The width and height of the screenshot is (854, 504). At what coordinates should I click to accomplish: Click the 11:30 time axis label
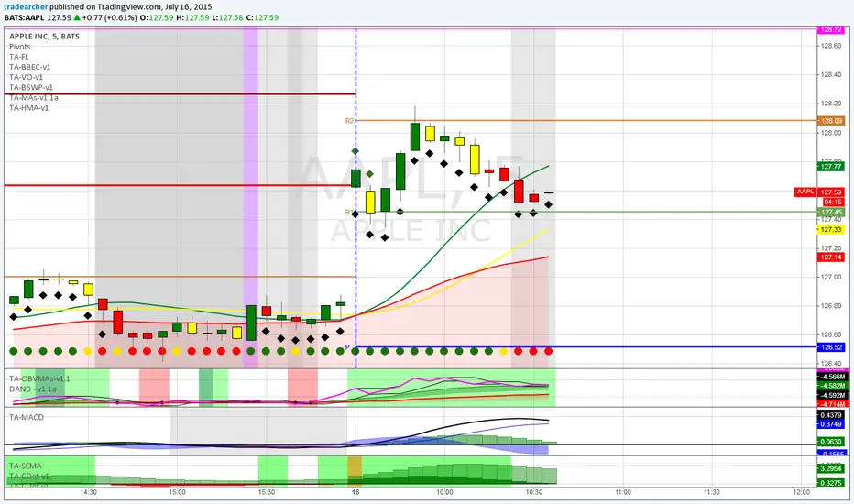pyautogui.click(x=712, y=492)
